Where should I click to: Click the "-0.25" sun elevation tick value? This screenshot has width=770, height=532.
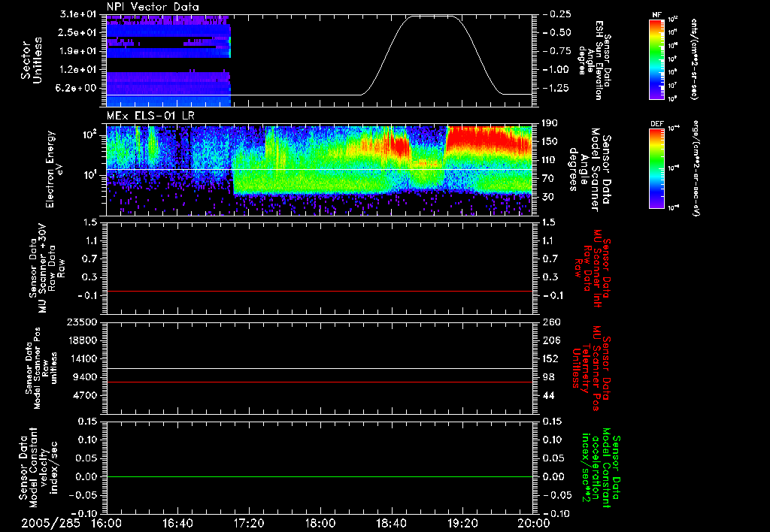(x=557, y=14)
